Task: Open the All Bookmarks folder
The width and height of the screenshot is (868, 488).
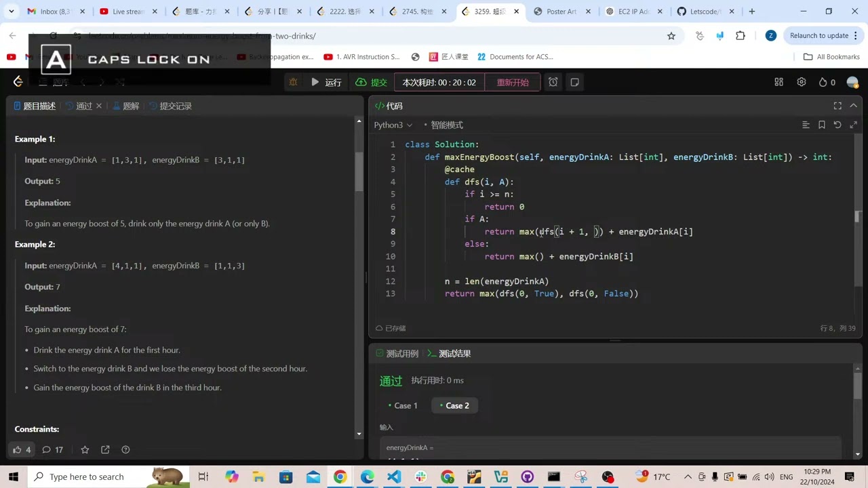Action: (831, 57)
